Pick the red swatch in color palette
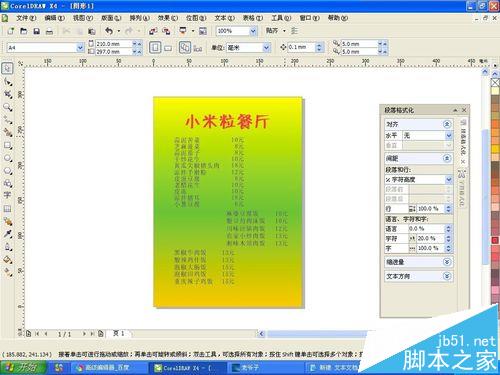This screenshot has height=375, width=500. 495,240
